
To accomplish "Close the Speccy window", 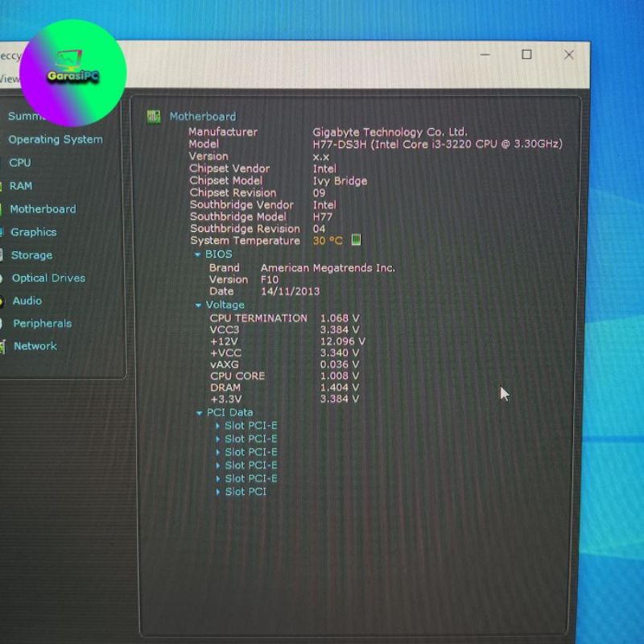I will coord(569,55).
